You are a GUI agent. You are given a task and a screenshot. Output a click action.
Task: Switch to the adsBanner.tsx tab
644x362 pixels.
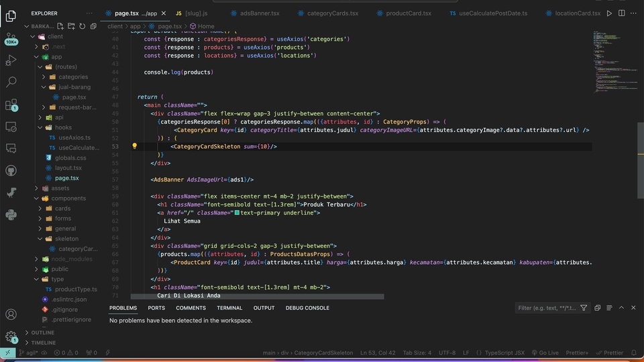click(256, 13)
